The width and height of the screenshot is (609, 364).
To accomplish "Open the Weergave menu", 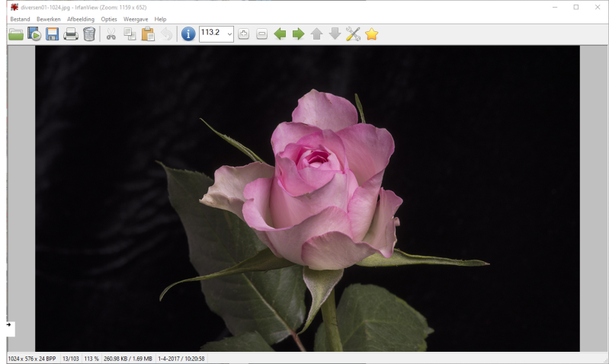I will coord(136,19).
